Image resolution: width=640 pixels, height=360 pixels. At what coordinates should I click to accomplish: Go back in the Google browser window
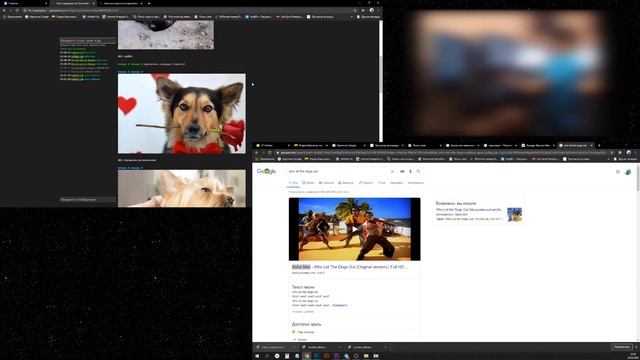256,153
